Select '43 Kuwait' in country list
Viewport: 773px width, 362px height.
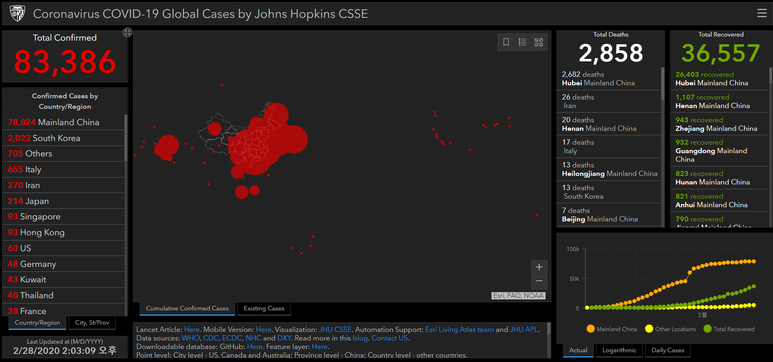[x=65, y=280]
